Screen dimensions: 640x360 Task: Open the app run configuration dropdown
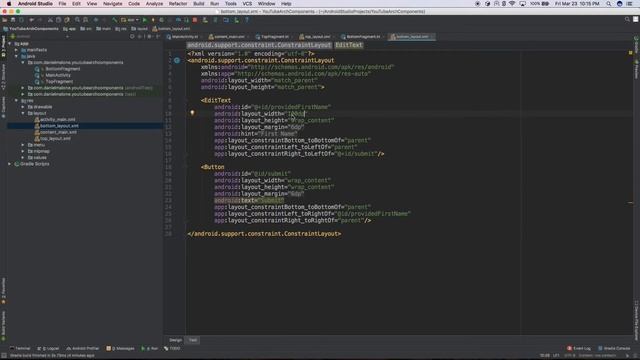(130, 20)
